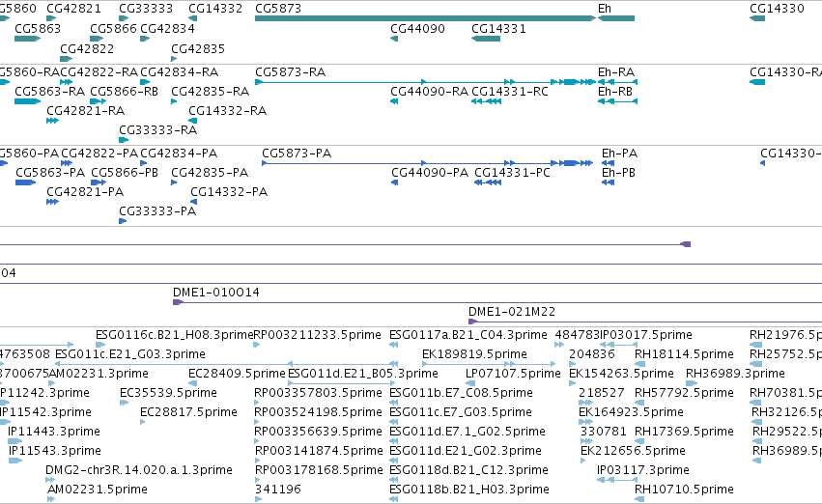822x504 pixels.
Task: Click the DMG2-chr3R.14.020.a.1.3prime label
Action: (139, 470)
